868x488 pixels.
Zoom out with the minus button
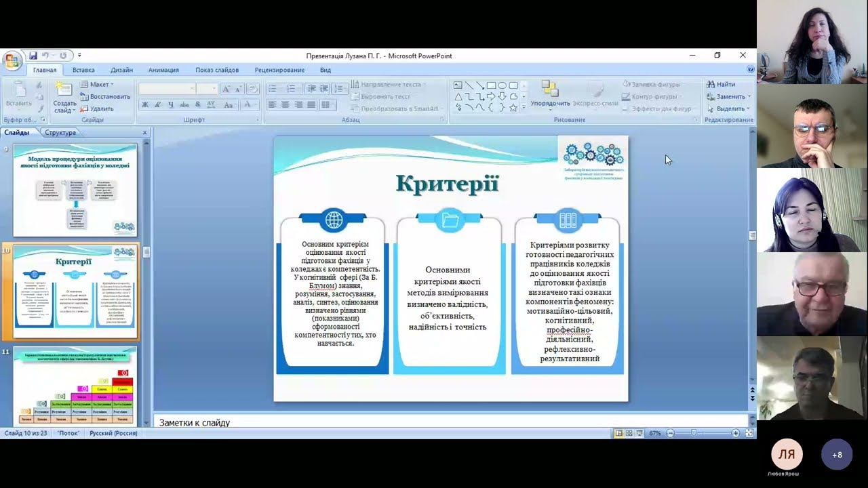pyautogui.click(x=671, y=433)
